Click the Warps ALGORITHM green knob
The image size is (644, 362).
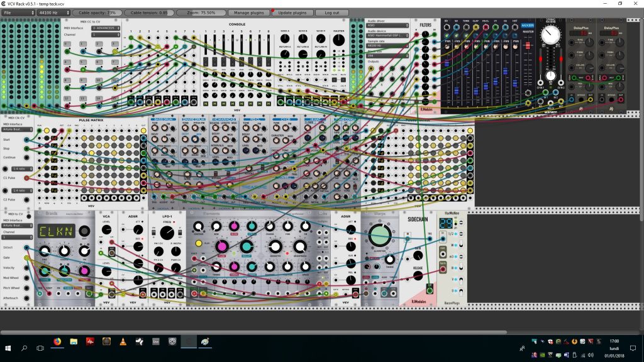pyautogui.click(x=379, y=235)
